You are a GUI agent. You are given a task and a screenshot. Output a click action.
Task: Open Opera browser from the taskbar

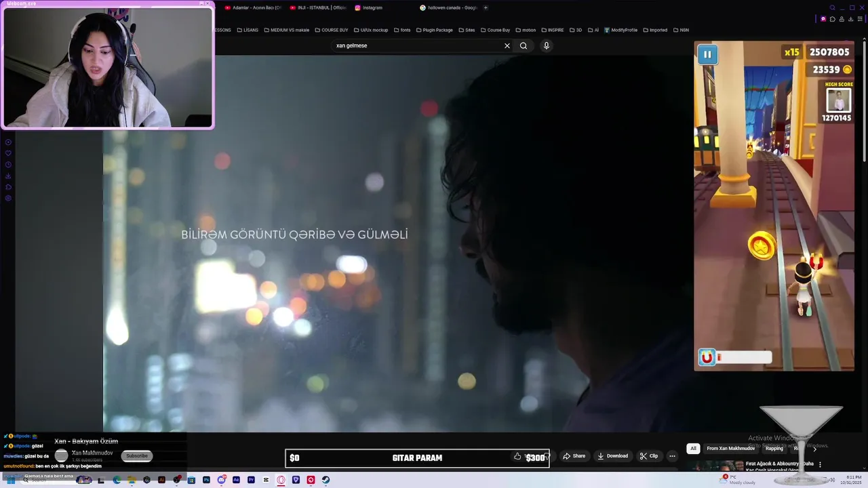[x=281, y=480]
